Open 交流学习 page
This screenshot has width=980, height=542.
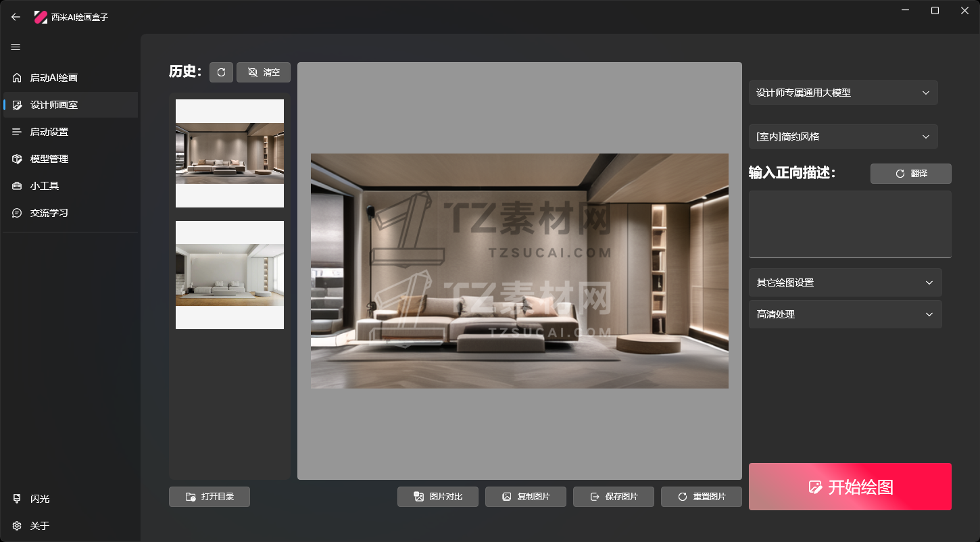[x=71, y=213]
